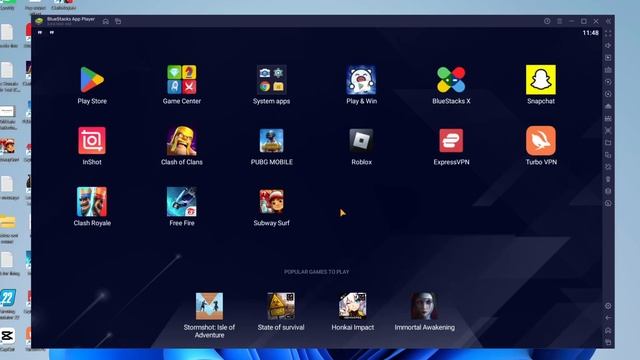The height and width of the screenshot is (360, 640).
Task: Click the screenshot camera icon in sidebar
Action: [608, 70]
